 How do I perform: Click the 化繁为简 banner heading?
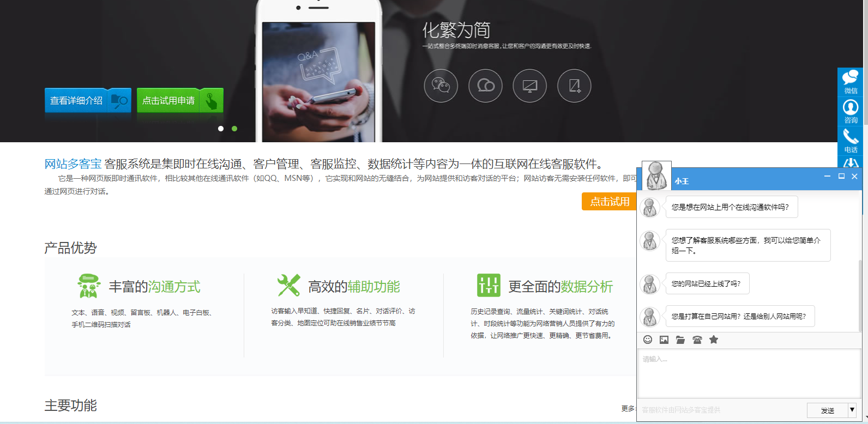pyautogui.click(x=456, y=30)
